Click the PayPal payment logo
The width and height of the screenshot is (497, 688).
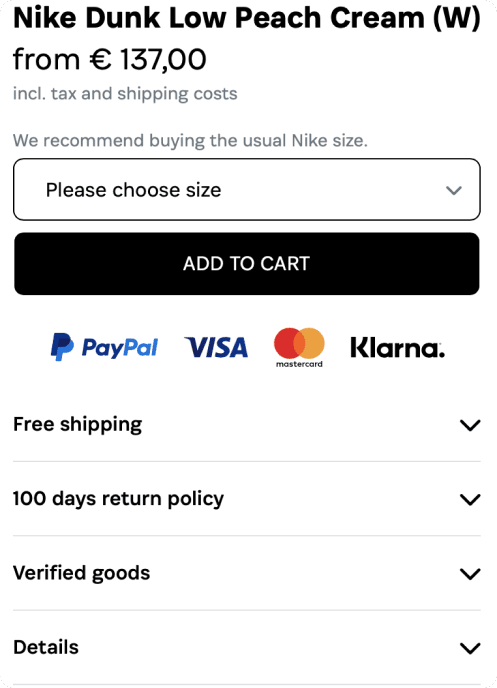(104, 347)
